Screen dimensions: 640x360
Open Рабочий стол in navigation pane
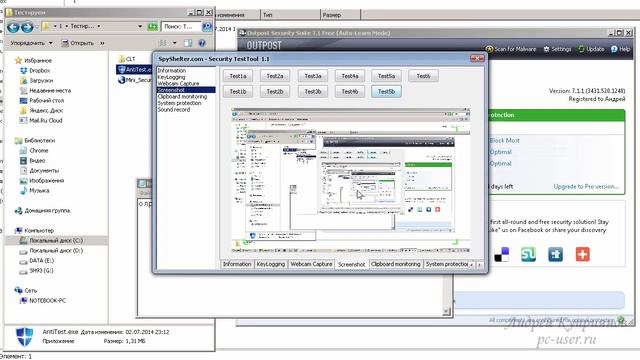[x=42, y=100]
